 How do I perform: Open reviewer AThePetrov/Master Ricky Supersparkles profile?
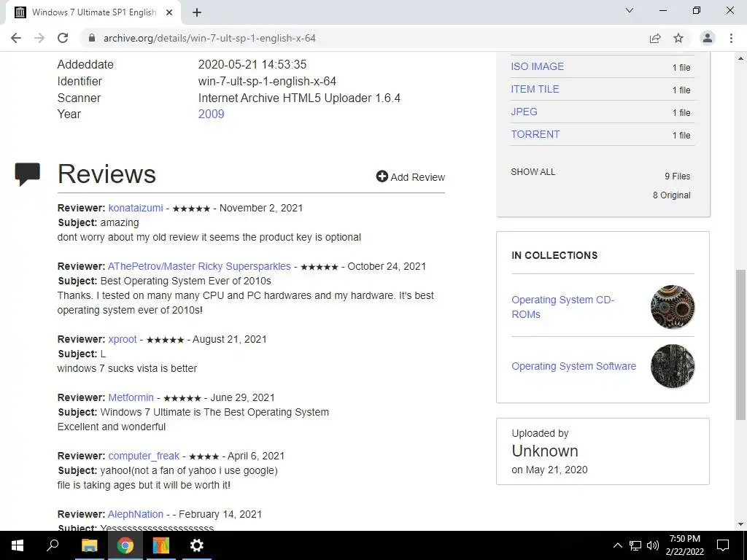tap(199, 266)
